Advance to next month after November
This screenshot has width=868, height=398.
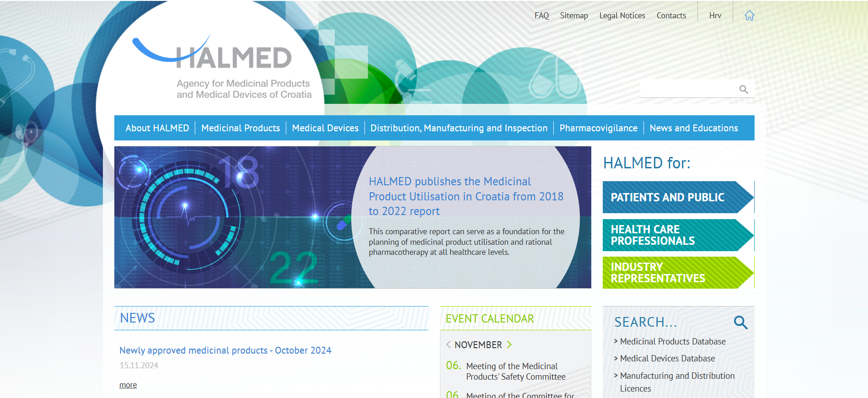[x=509, y=344]
